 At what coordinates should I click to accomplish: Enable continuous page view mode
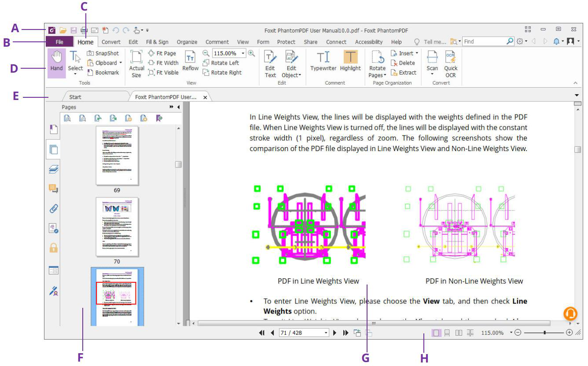[447, 333]
